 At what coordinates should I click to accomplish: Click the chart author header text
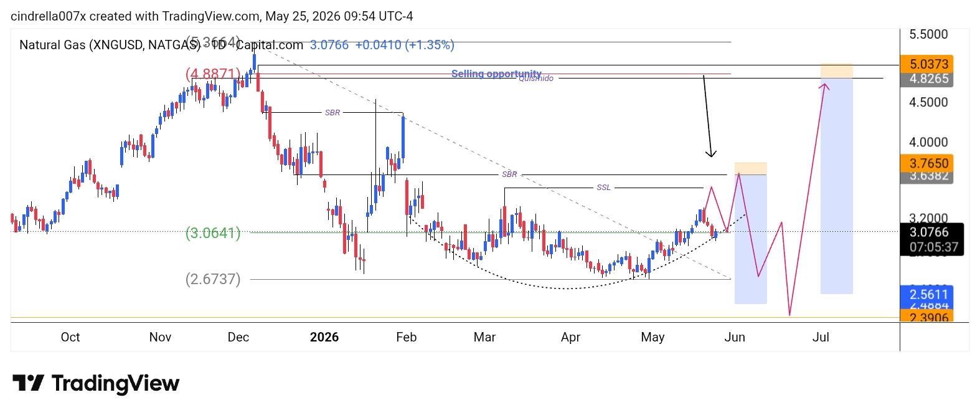(x=212, y=16)
